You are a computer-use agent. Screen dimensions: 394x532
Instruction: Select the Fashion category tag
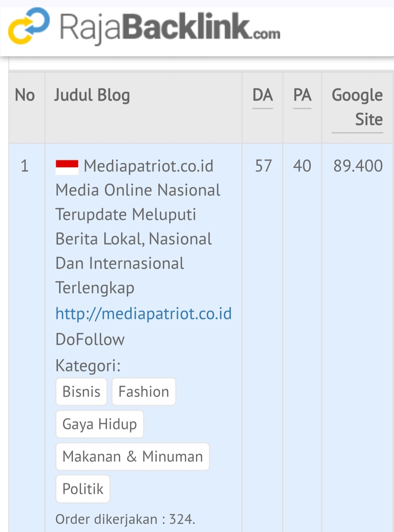144,392
